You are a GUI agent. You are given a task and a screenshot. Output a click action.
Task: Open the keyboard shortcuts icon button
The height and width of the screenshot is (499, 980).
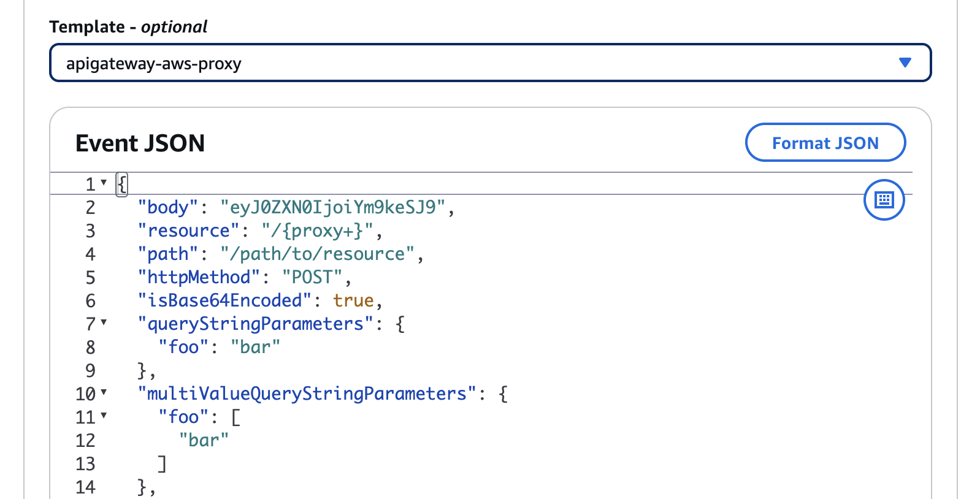pyautogui.click(x=884, y=199)
